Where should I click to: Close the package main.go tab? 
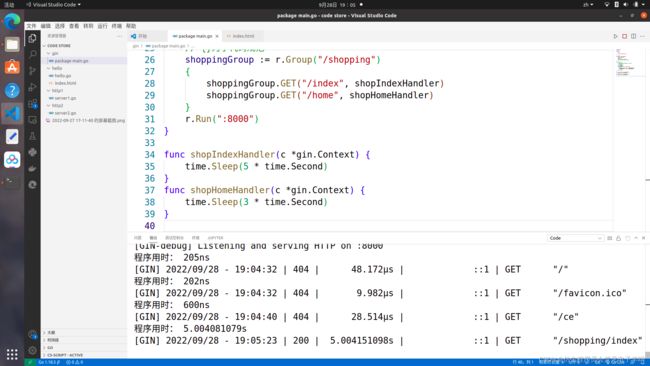(x=217, y=36)
